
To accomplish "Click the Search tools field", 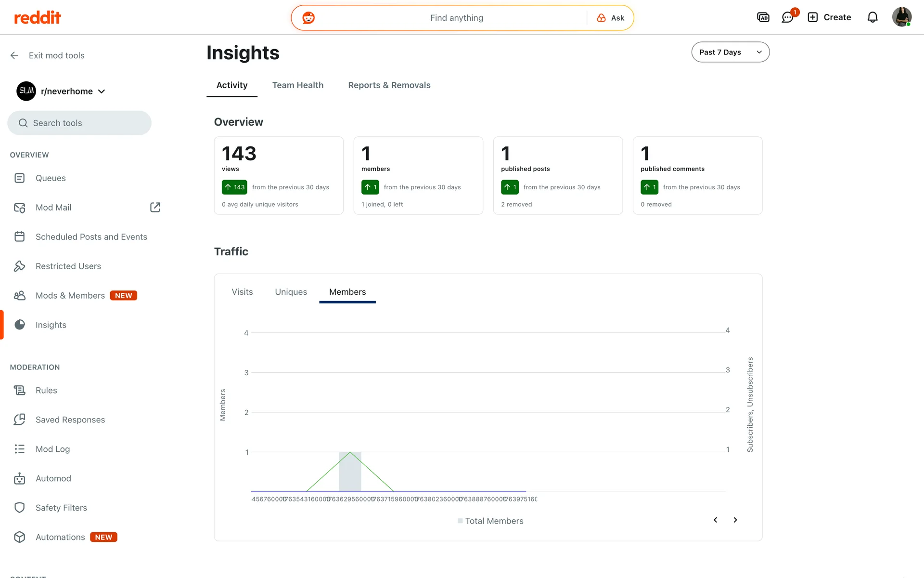I will [x=79, y=123].
